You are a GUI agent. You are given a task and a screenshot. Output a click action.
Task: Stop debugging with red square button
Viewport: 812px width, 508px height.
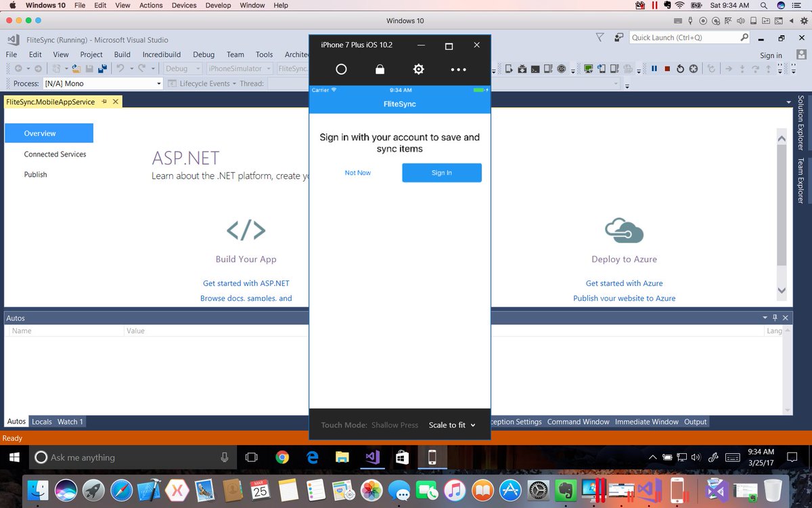[x=667, y=68]
